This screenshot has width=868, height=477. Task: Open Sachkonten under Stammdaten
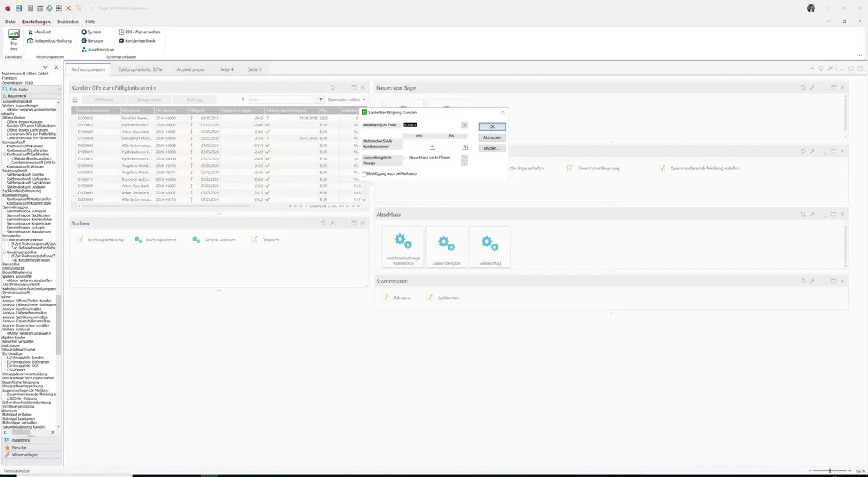pyautogui.click(x=442, y=298)
